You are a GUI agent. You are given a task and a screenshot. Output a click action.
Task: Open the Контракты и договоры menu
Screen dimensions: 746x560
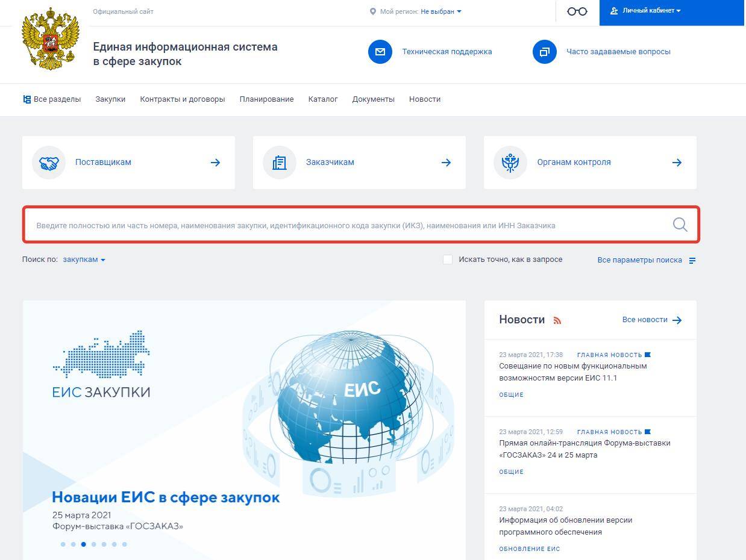pos(182,99)
